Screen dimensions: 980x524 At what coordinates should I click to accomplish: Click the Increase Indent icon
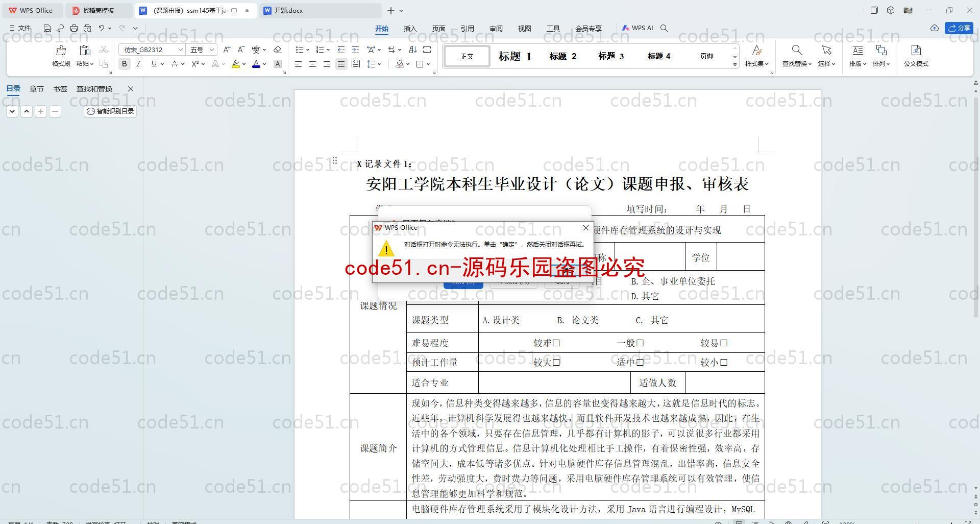click(355, 50)
